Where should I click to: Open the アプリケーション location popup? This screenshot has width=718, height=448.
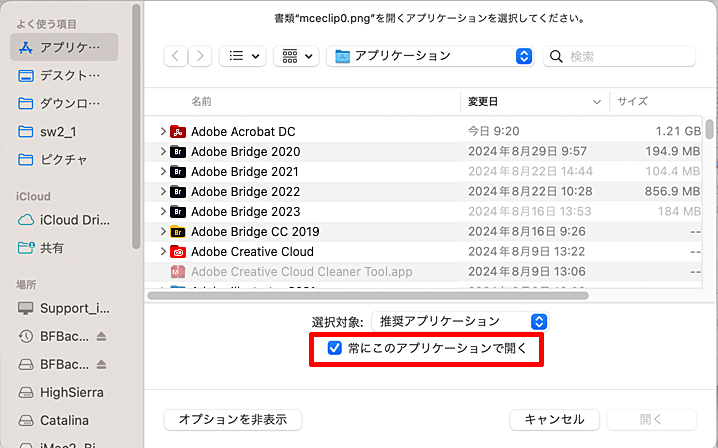pos(430,56)
